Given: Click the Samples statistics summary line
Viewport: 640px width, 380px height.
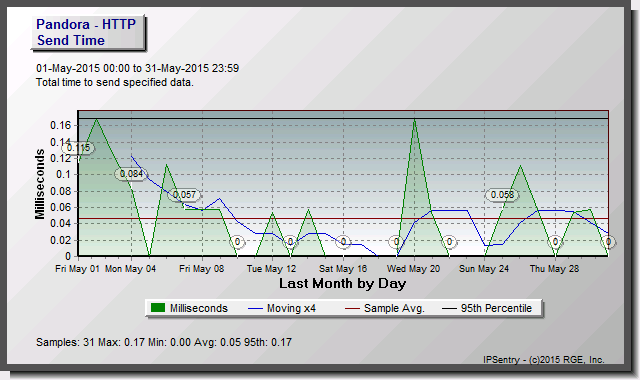Looking at the screenshot, I should [164, 342].
